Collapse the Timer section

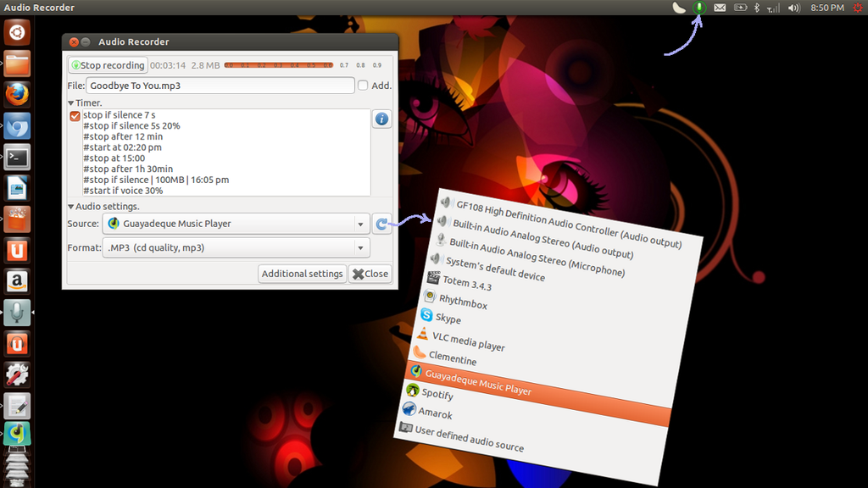[71, 103]
